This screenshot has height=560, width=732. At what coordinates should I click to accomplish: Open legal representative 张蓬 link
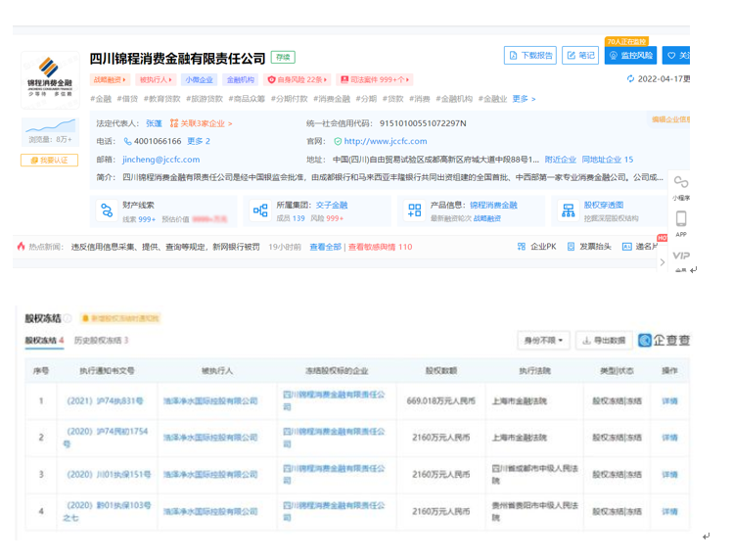tap(154, 123)
